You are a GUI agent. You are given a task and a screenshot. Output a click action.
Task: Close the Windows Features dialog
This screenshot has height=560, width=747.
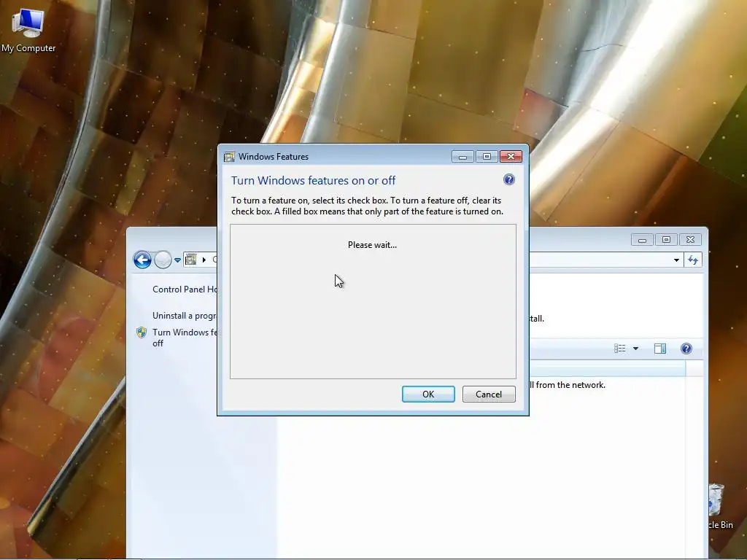point(511,157)
